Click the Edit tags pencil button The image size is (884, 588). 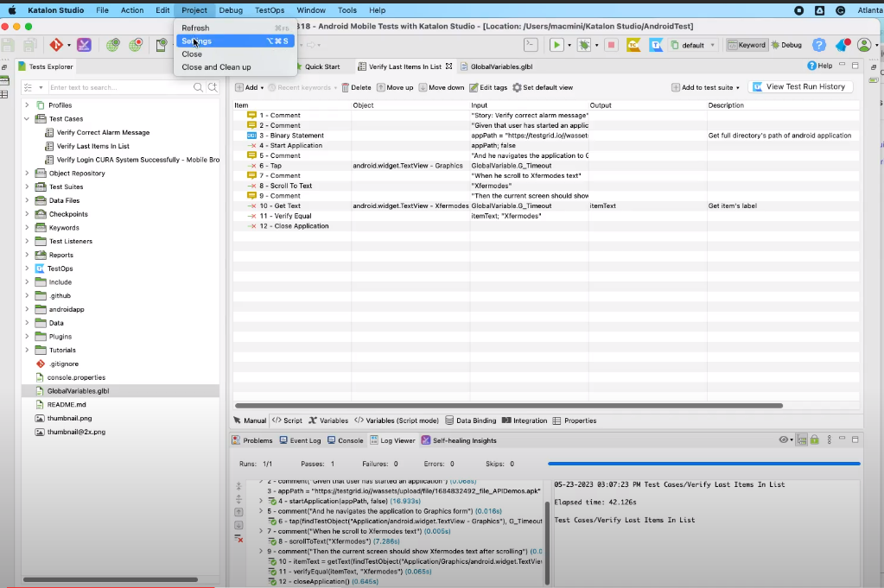pos(488,87)
